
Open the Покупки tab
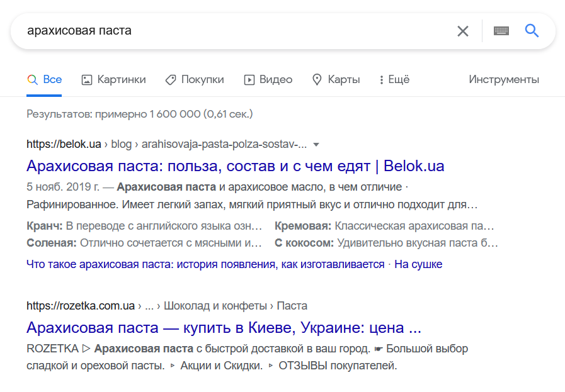[x=195, y=79]
